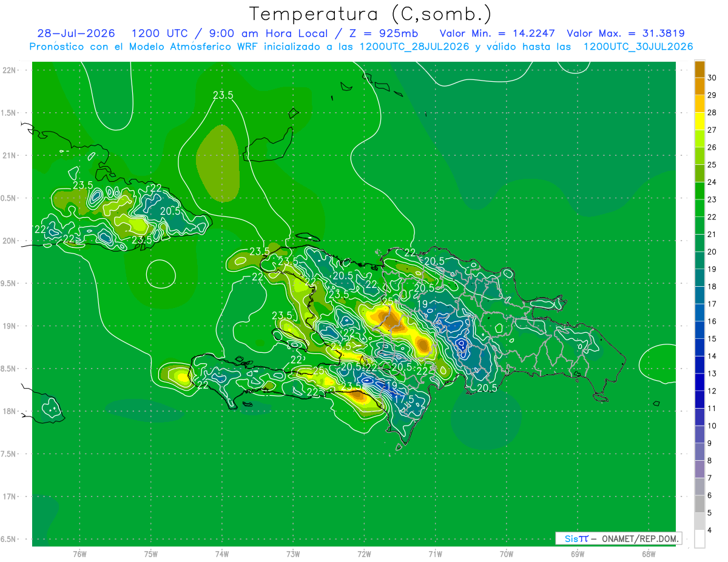728x562 pixels.
Task: Click the 19N latitude axis label
Action: pos(10,326)
